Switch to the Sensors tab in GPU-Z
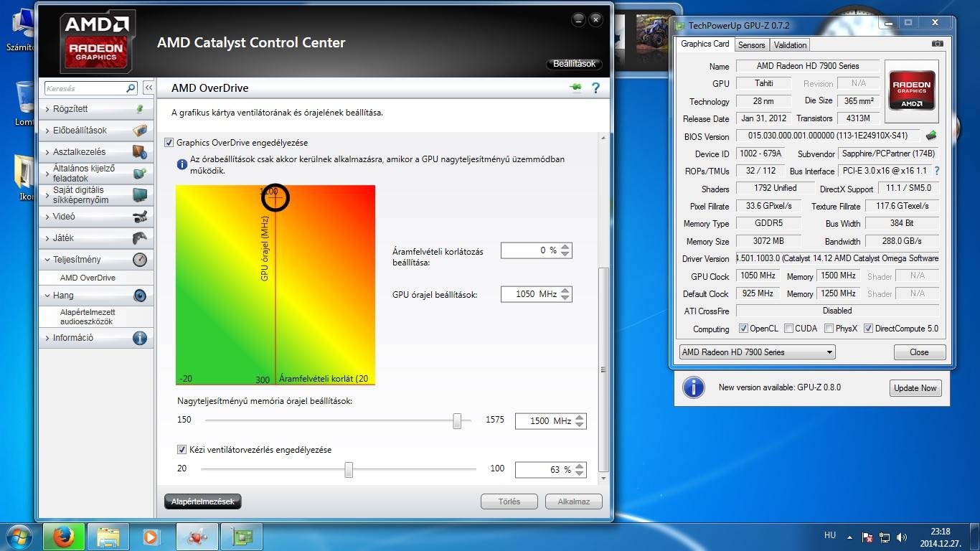This screenshot has width=980, height=551. point(751,44)
